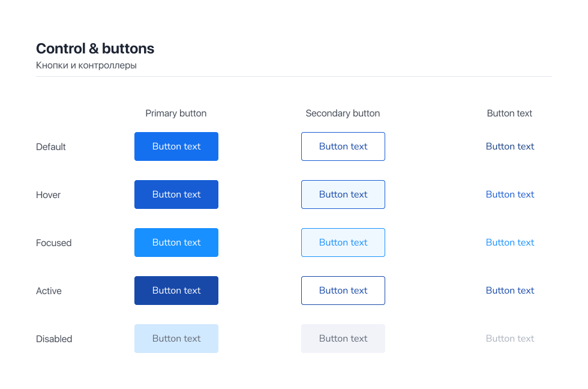Click the Default primary button
This screenshot has height=389, width=588.
(176, 146)
